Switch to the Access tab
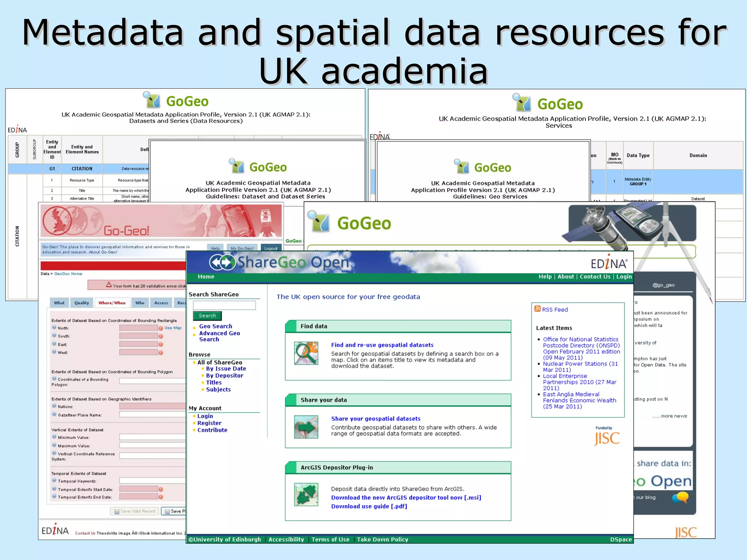747x560 pixels. tap(161, 303)
